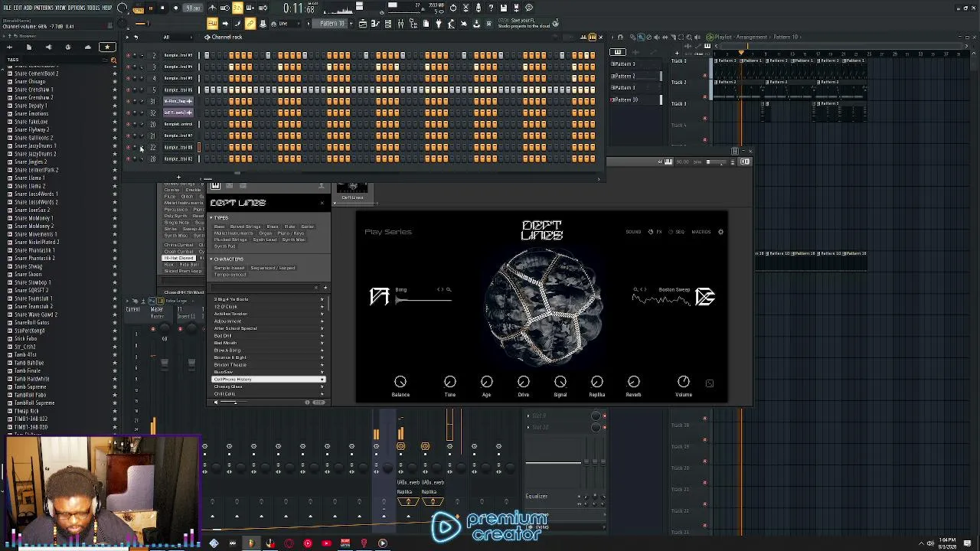The width and height of the screenshot is (980, 551).
Task: Open the PATTERNS menu
Action: coord(44,8)
